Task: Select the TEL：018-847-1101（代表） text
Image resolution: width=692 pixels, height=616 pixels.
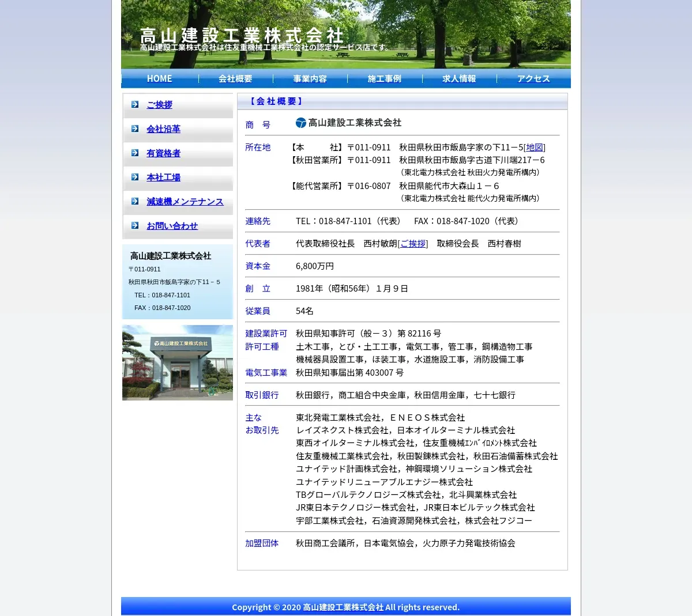Action: (350, 221)
